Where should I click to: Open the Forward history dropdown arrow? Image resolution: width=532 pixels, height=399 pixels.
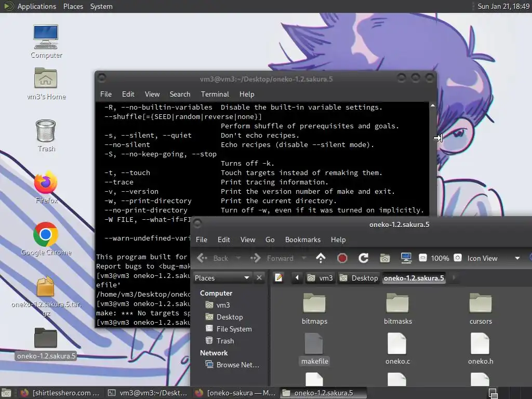304,258
